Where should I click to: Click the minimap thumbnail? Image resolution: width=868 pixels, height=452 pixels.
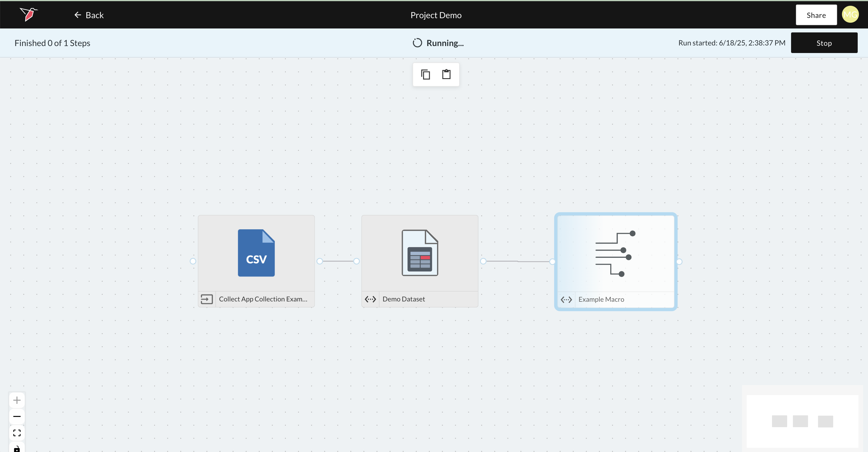(x=802, y=421)
